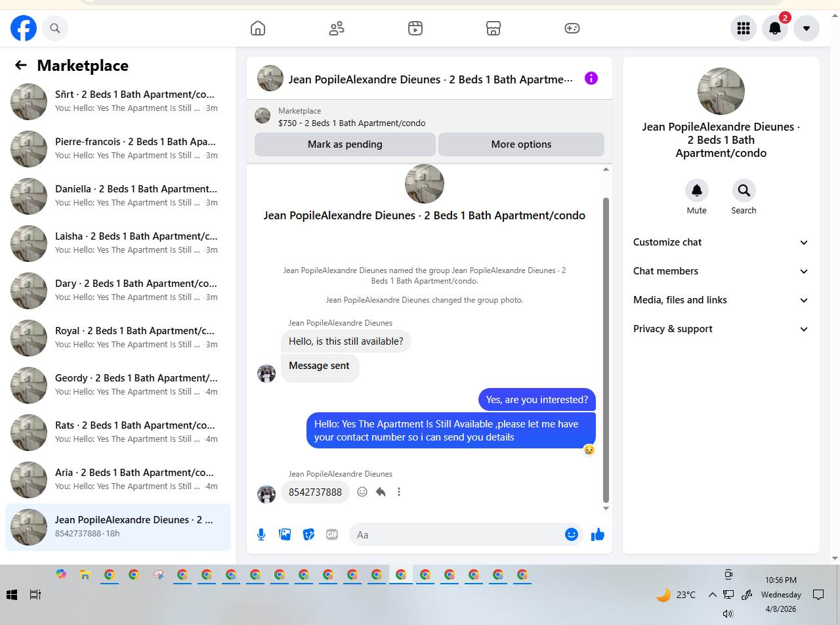Click chat header conversation title
The height and width of the screenshot is (625, 840).
pos(431,79)
